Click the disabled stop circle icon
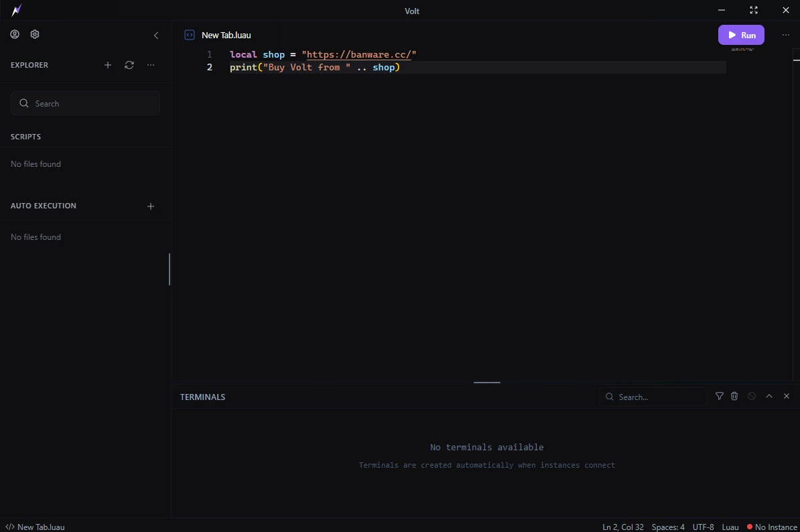This screenshot has height=532, width=800. [x=752, y=396]
